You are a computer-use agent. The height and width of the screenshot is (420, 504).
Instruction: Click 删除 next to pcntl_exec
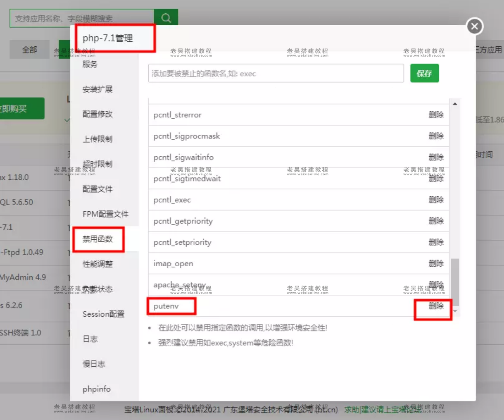tap(436, 200)
